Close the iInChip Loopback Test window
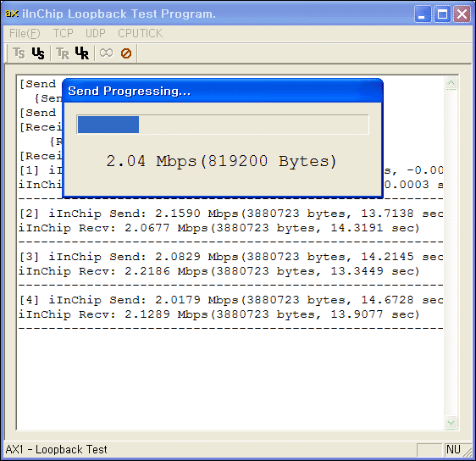This screenshot has height=461, width=476. (x=462, y=14)
